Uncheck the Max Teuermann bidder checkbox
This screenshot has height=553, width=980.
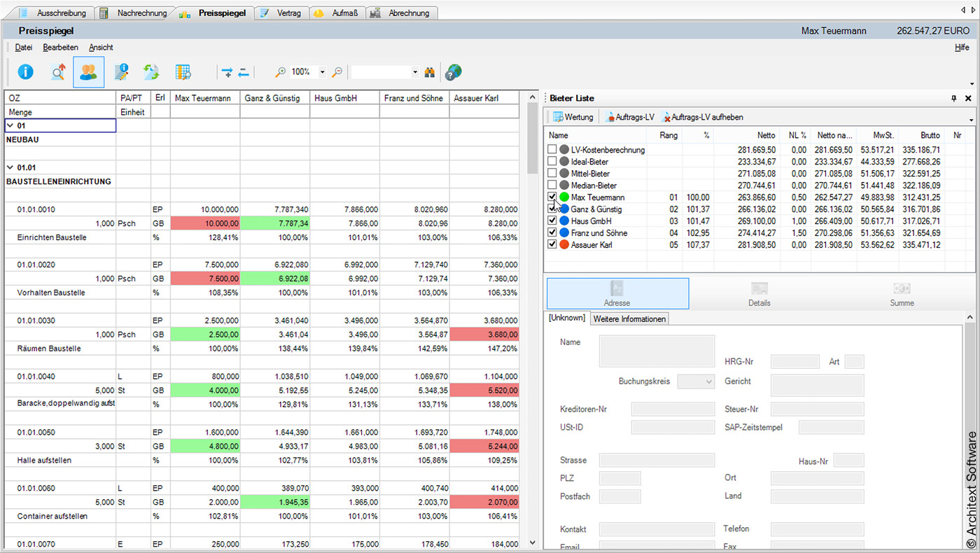(x=552, y=197)
